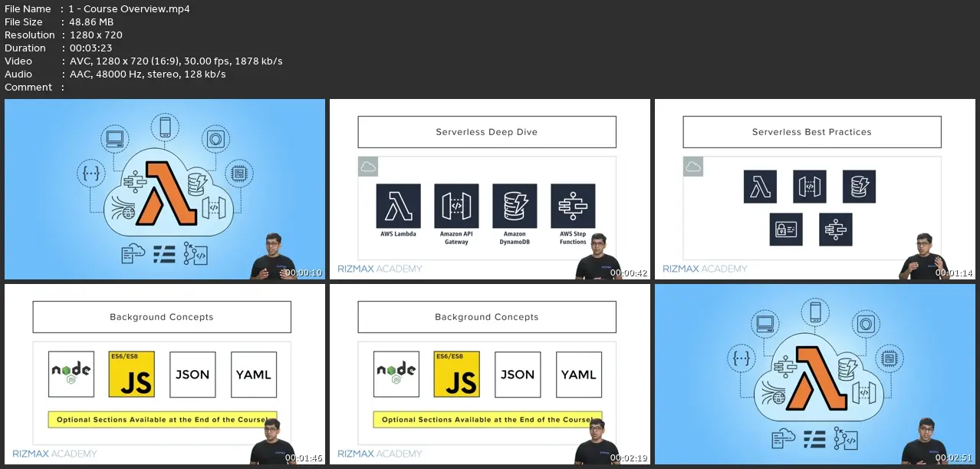
Task: Click the smartphone icon in the 00:02:51 frame
Action: (x=815, y=311)
